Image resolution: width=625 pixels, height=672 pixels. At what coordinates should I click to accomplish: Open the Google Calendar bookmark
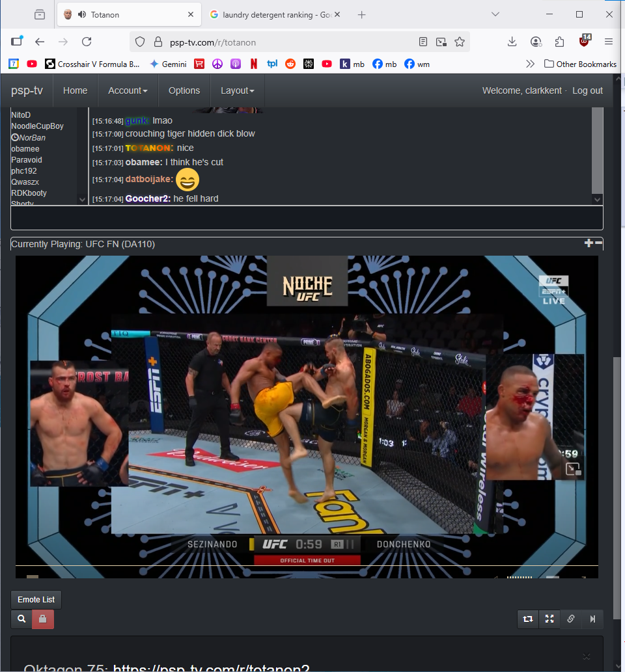(x=14, y=64)
